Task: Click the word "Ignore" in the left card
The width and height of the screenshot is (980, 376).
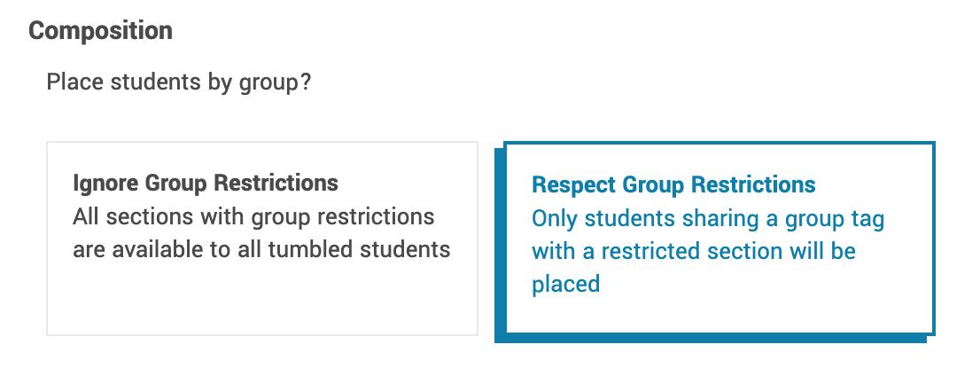Action: [101, 184]
